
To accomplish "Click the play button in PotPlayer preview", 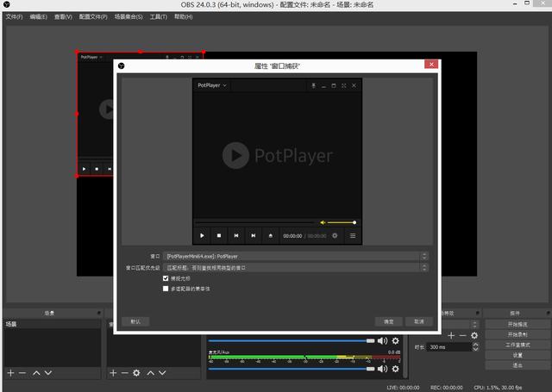I will pyautogui.click(x=203, y=235).
